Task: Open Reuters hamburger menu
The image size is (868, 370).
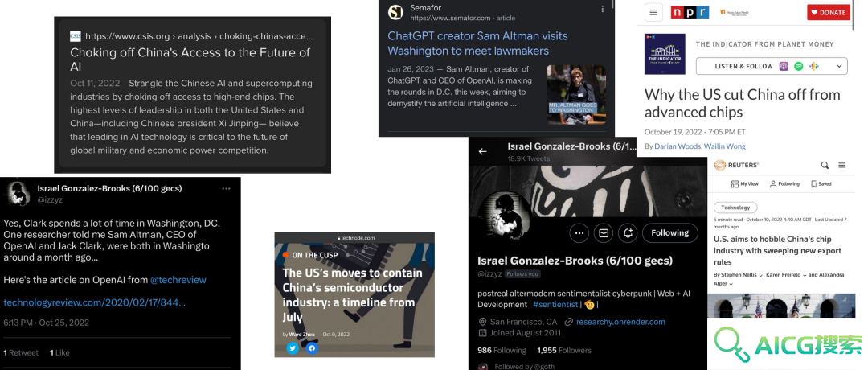Action: (842, 165)
